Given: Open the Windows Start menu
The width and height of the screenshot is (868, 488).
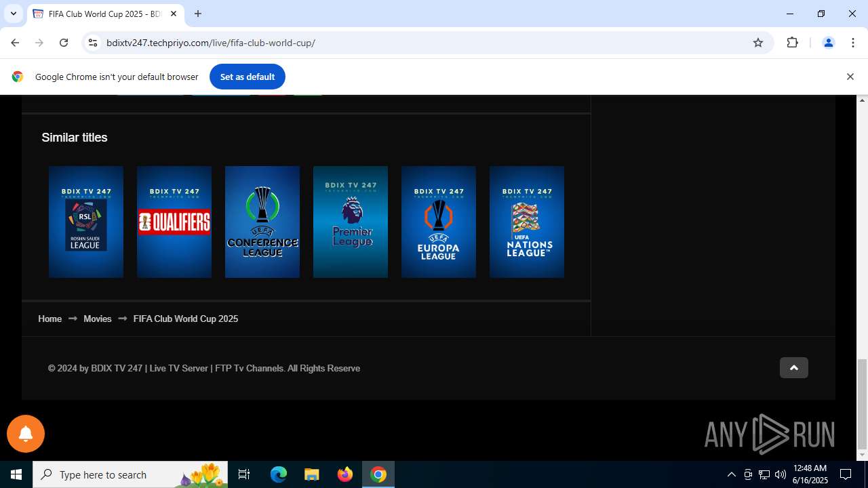Looking at the screenshot, I should pos(16,474).
